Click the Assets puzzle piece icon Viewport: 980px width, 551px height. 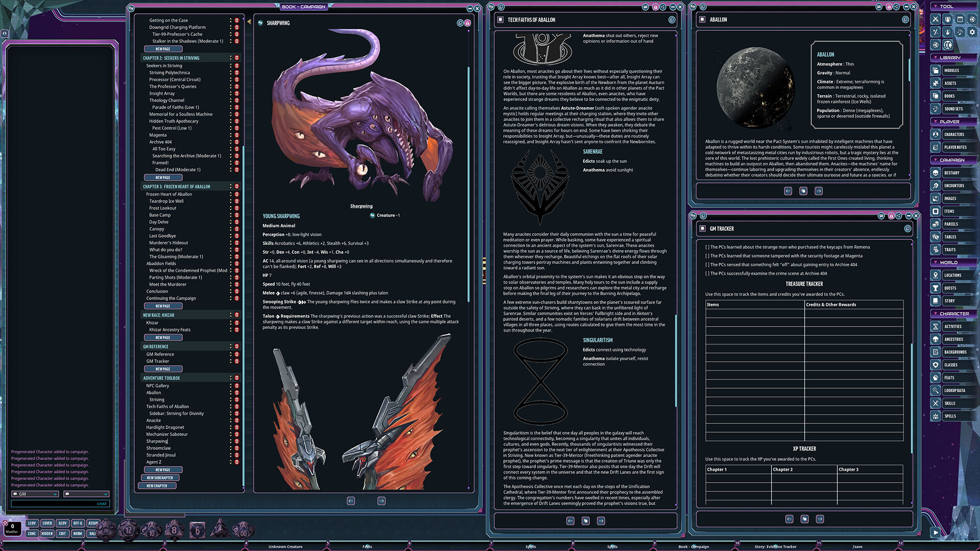pos(936,83)
